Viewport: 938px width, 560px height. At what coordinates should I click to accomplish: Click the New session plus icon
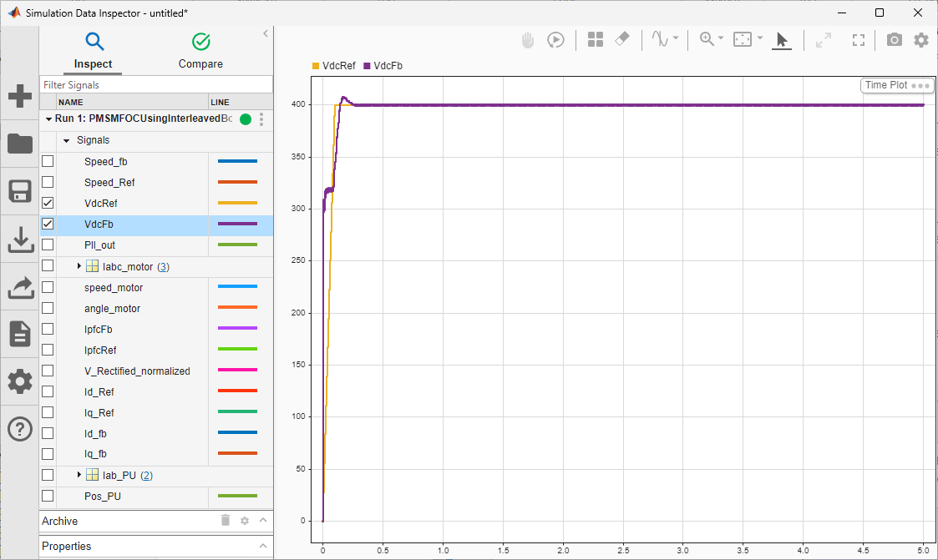coord(19,96)
